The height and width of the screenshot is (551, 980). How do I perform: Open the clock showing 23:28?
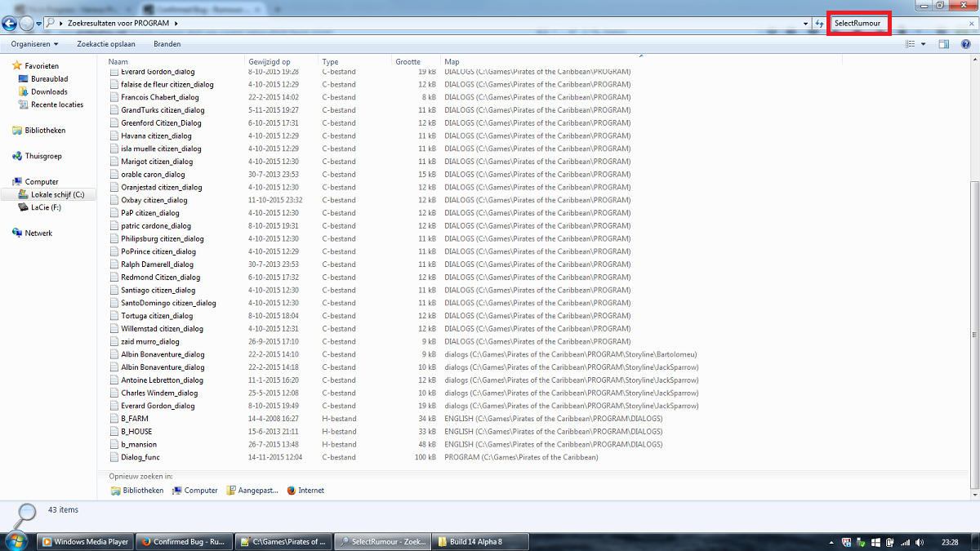(x=950, y=542)
